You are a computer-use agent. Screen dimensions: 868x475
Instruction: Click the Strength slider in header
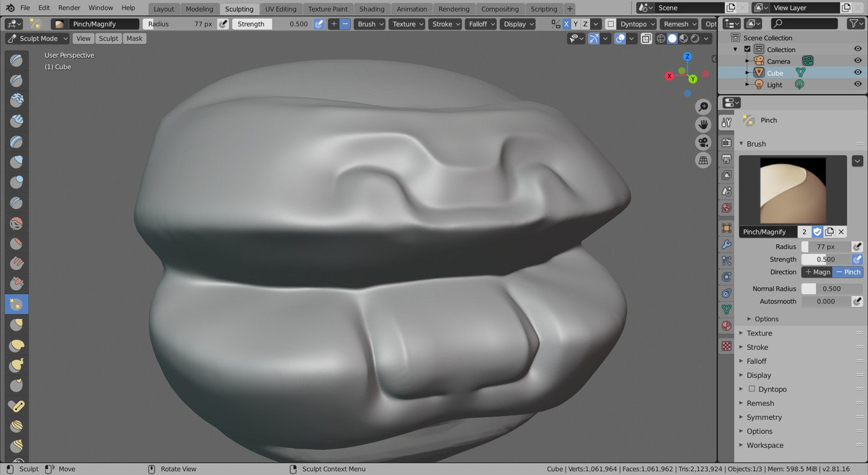pos(272,24)
